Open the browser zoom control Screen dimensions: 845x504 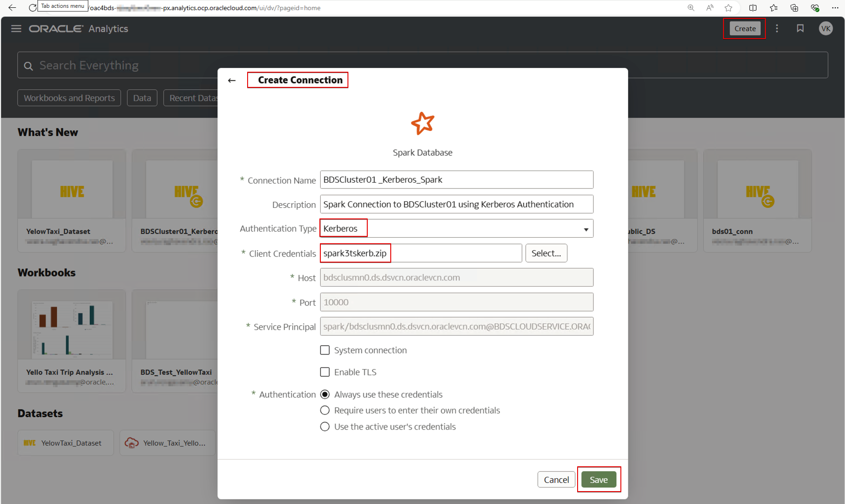click(691, 7)
